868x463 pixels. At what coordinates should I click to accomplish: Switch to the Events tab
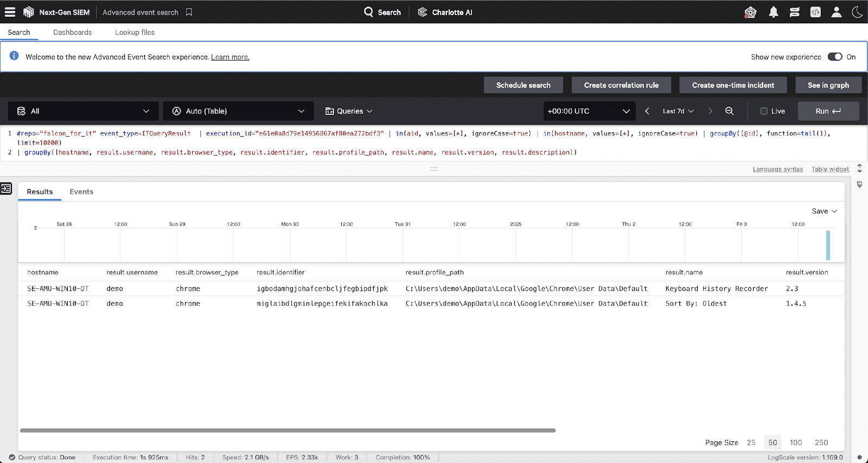click(x=81, y=192)
